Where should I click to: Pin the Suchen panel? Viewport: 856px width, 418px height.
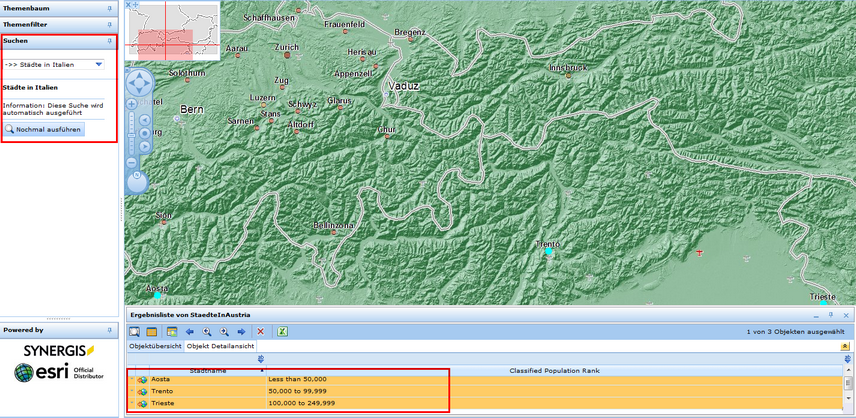pos(109,40)
